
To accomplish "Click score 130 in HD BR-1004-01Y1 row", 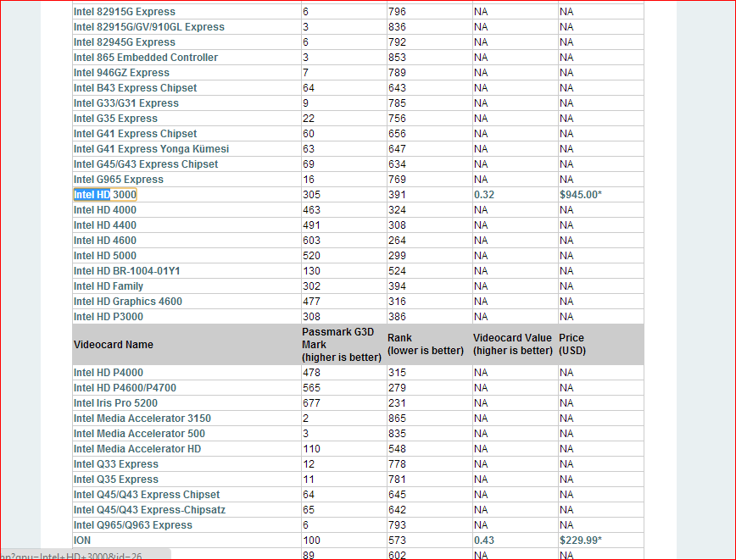I will point(312,271).
